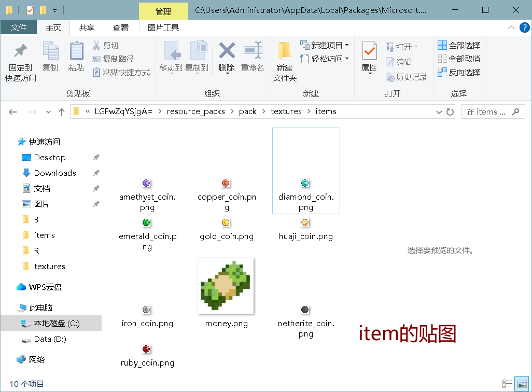Click Select None (全部取消)
Image resolution: width=532 pixels, height=392 pixels.
(459, 59)
